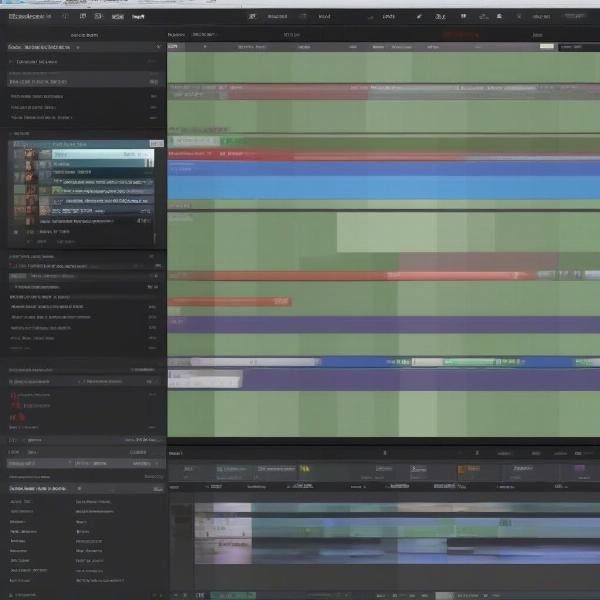
Task: Click the purple swatch on the lower toolbar's right
Action: tap(580, 468)
